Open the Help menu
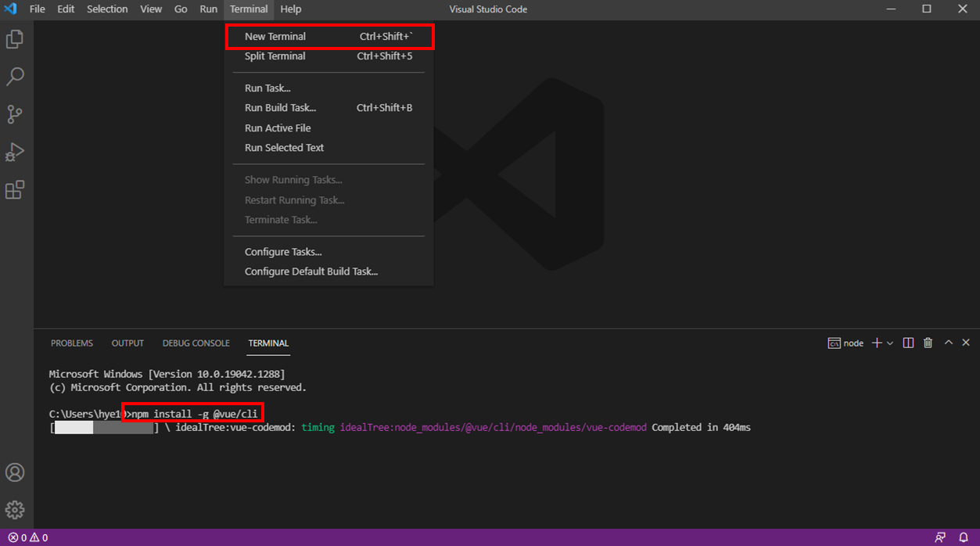Screen dimensions: 980x546 tap(290, 9)
